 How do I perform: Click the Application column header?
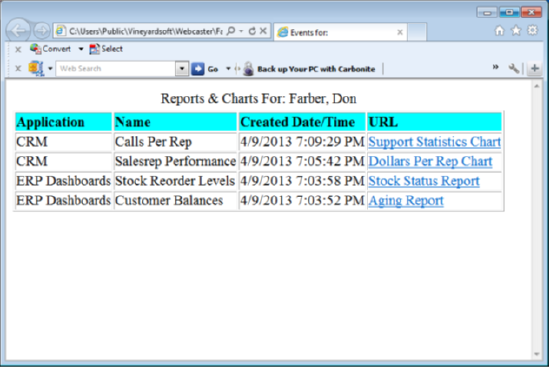pyautogui.click(x=63, y=122)
